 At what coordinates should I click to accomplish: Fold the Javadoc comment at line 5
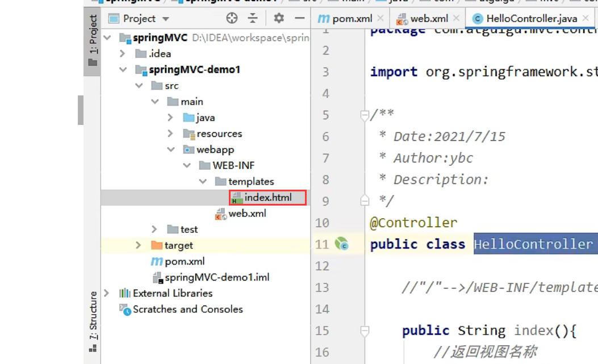pos(364,115)
